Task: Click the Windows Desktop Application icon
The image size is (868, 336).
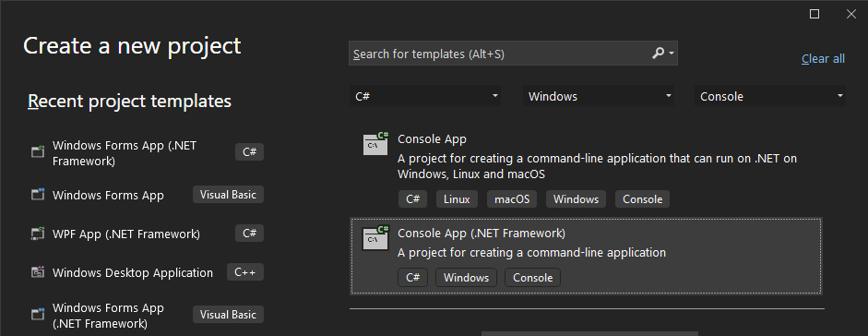Action: pyautogui.click(x=38, y=271)
